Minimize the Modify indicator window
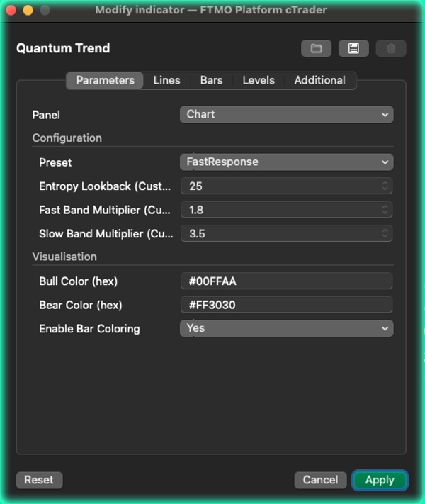The width and height of the screenshot is (425, 504). (x=28, y=11)
